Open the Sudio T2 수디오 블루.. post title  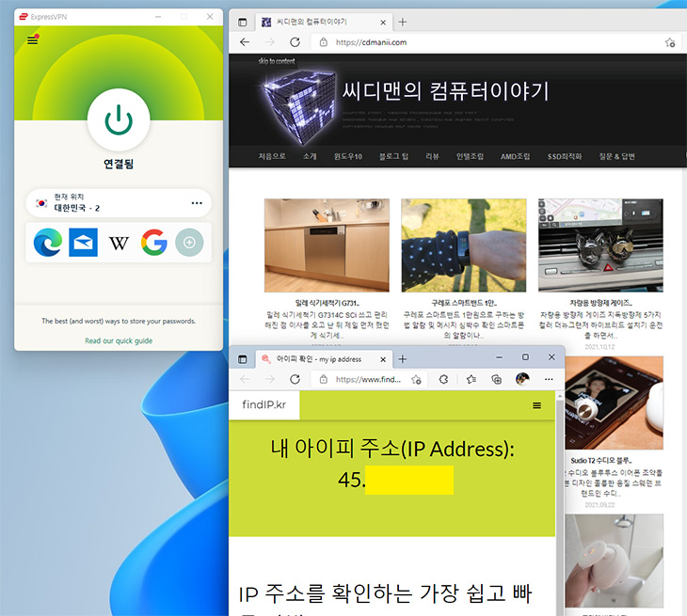tap(601, 461)
